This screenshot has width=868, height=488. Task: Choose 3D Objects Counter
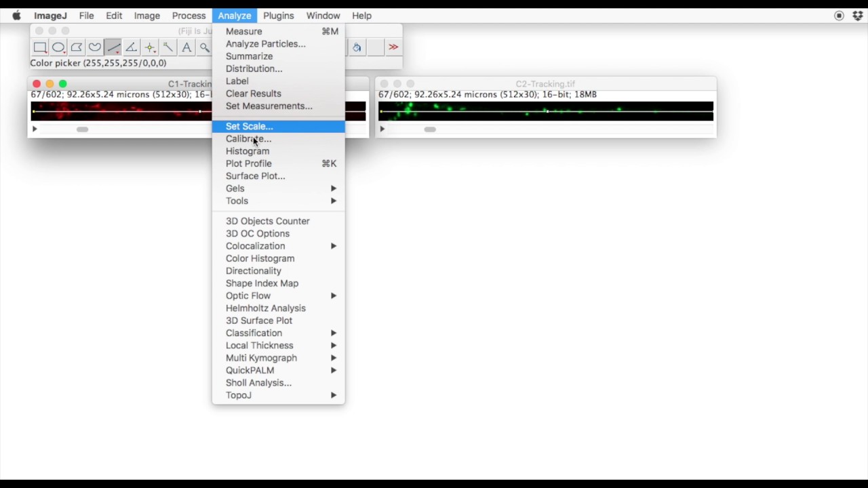pyautogui.click(x=278, y=221)
